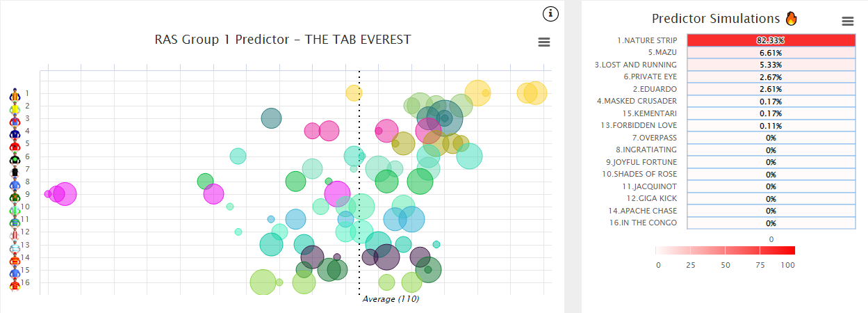
Task: Click jockey silk icon for runner 10
Action: [15, 207]
